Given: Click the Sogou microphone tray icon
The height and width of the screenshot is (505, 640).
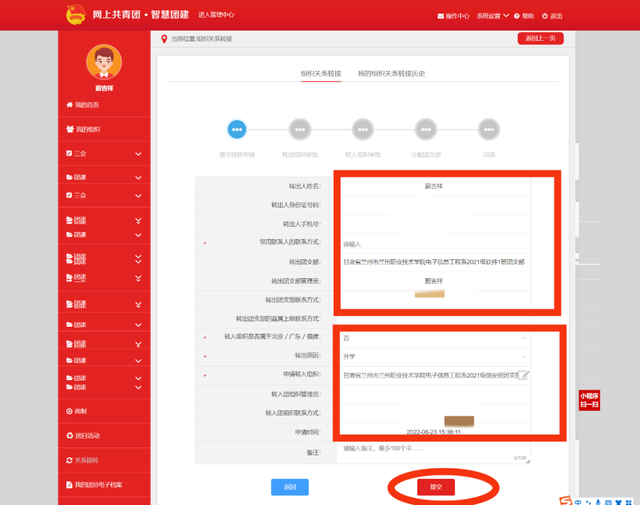Looking at the screenshot, I should pyautogui.click(x=598, y=502).
